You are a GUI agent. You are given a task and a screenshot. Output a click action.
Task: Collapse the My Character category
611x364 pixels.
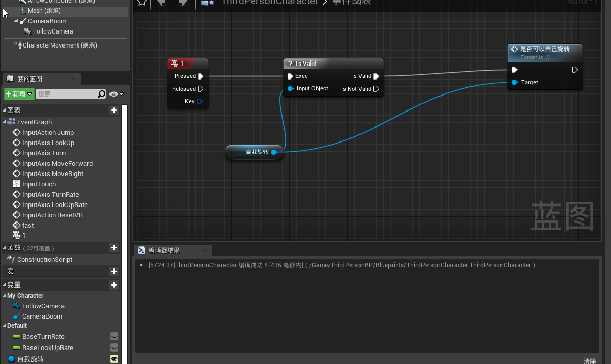[x=5, y=295]
